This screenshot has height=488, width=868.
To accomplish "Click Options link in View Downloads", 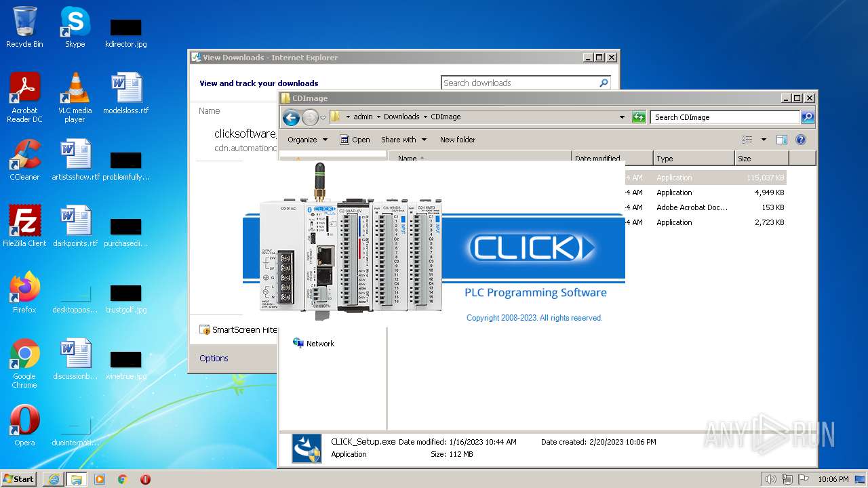I will [214, 359].
